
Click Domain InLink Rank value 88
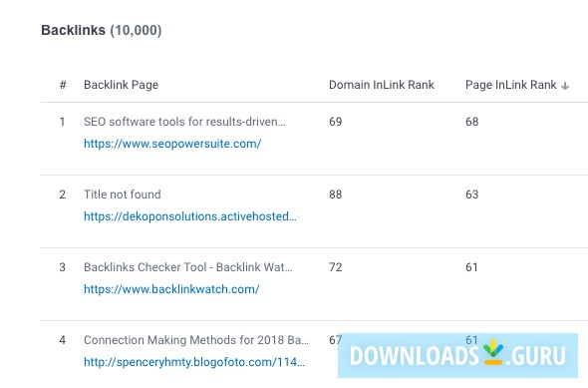coord(335,194)
